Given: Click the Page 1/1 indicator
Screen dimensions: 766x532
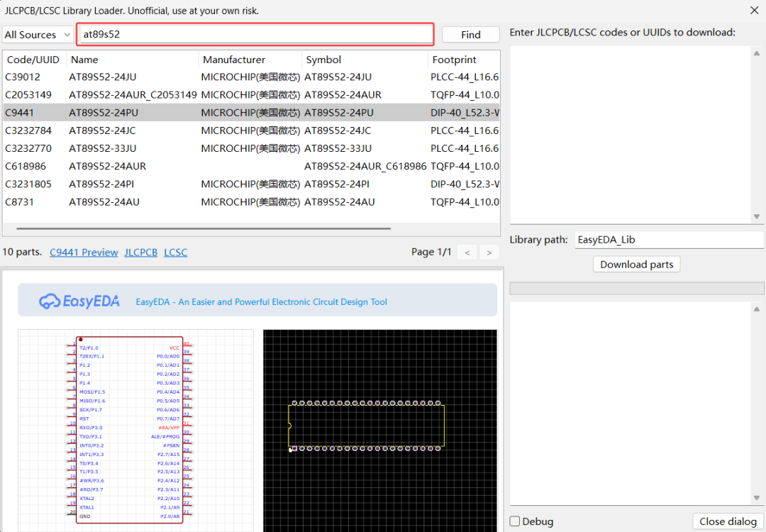Looking at the screenshot, I should click(431, 252).
